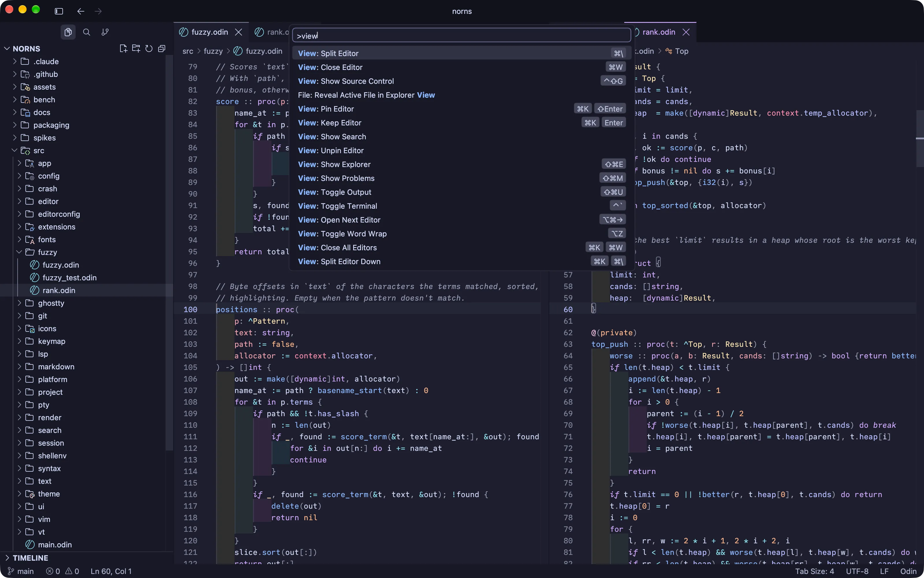924x578 pixels.
Task: Close the right rank.odin tab
Action: pyautogui.click(x=686, y=32)
